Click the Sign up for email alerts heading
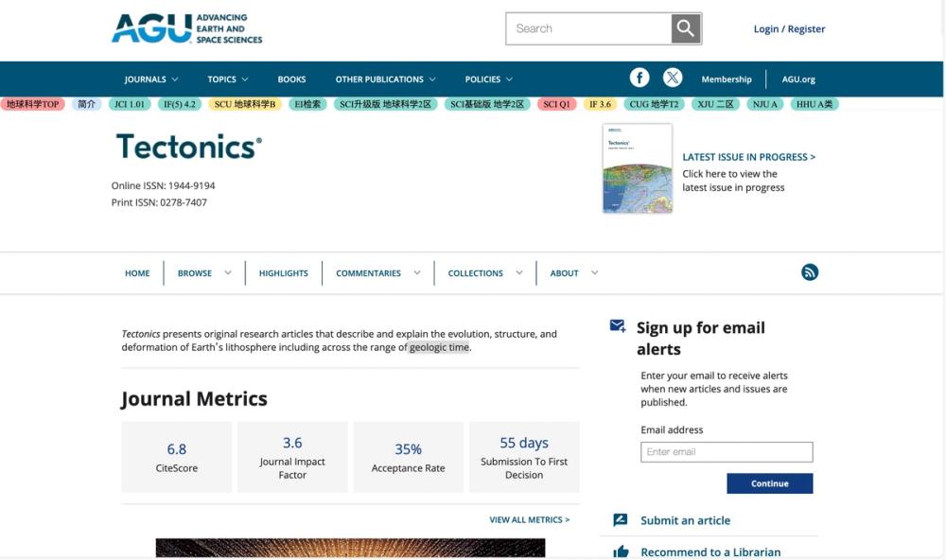Screen dimensions: 946x560 [700, 339]
